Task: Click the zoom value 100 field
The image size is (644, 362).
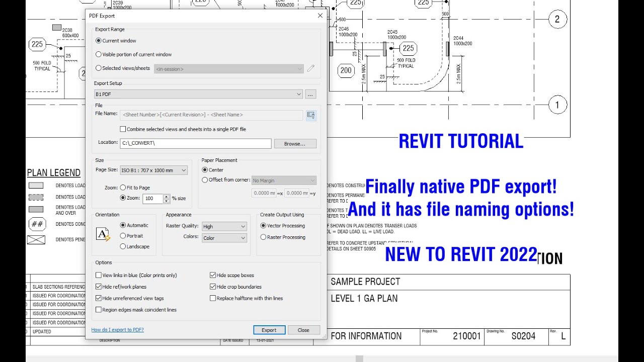Action: 153,199
